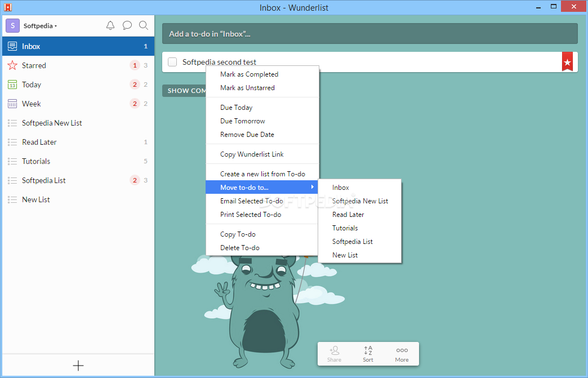Choose Due Tomorrow
This screenshot has height=378, width=588.
point(262,121)
